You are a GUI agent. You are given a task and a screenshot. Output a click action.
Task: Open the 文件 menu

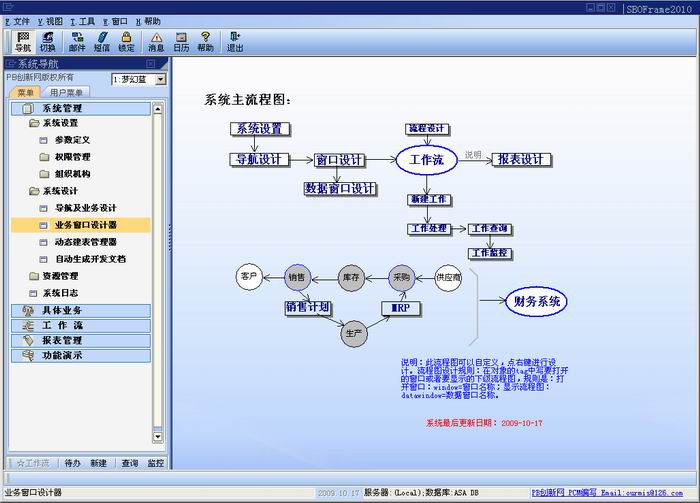(17, 21)
